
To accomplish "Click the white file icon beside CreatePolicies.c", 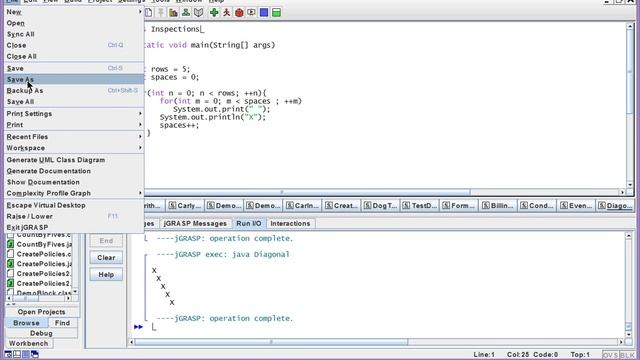I will coord(11,254).
